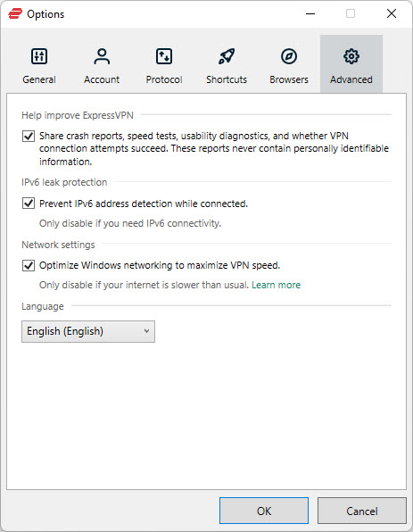Screen dimensions: 413x532
Task: Switch to the Browsers tab label
Action: [289, 79]
